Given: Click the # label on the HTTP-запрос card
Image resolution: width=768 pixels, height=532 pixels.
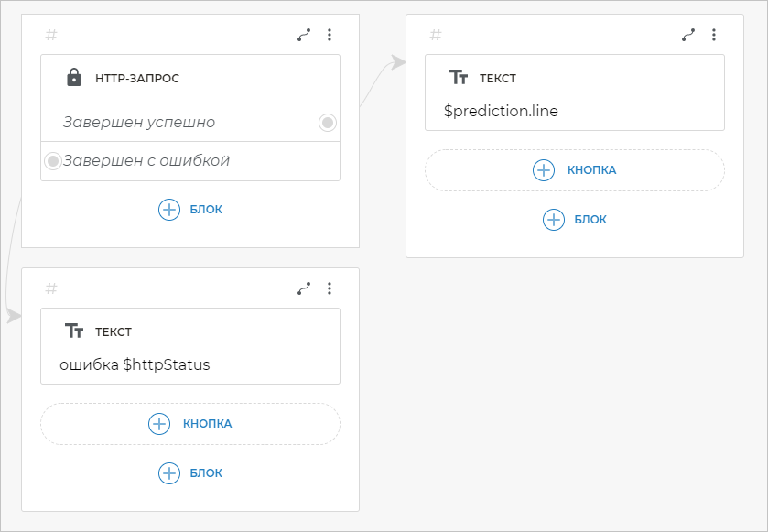Looking at the screenshot, I should pos(51,35).
